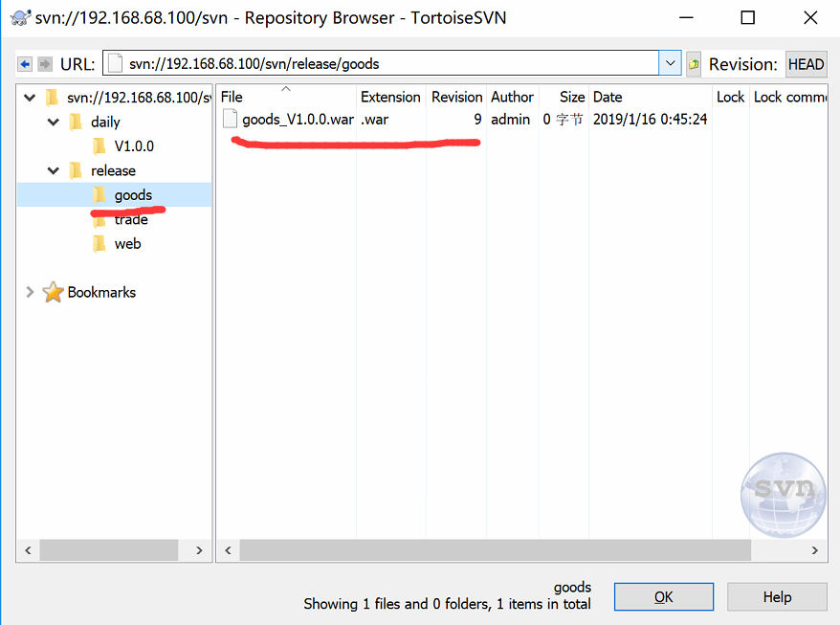Click the release folder icon

(x=77, y=170)
